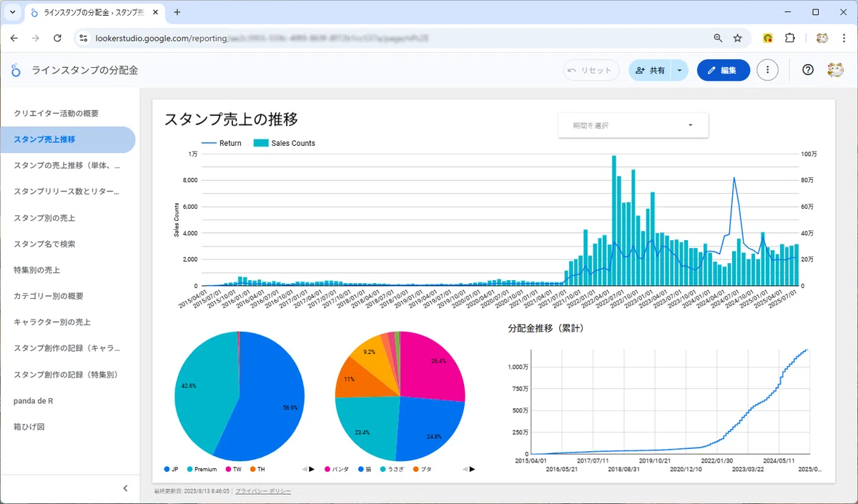858x504 pixels.
Task: Toggle the Return series in chart legend
Action: pyautogui.click(x=222, y=143)
